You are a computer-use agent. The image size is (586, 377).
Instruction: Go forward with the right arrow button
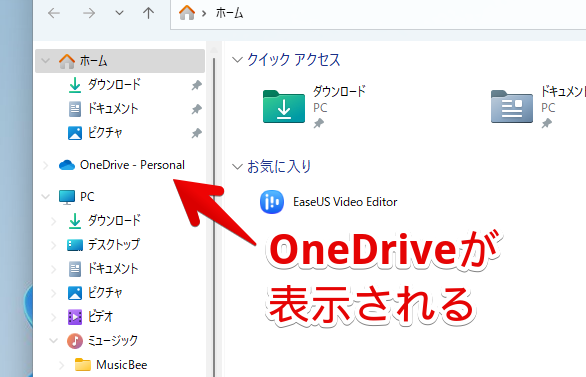tap(89, 13)
